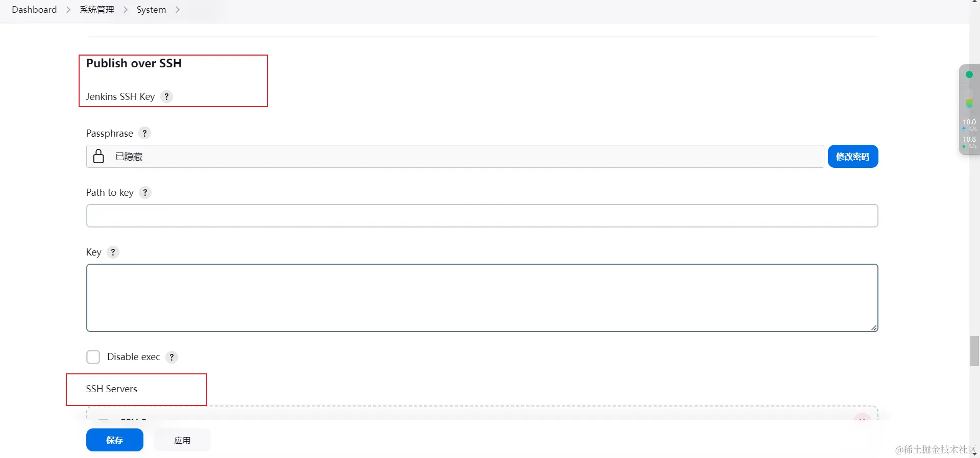Show help for the Key field

pyautogui.click(x=113, y=252)
